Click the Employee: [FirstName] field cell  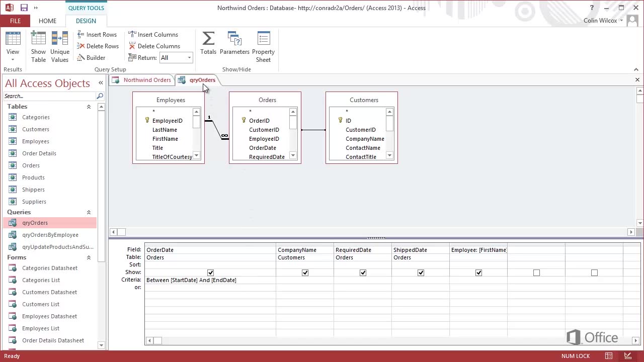pos(478,250)
